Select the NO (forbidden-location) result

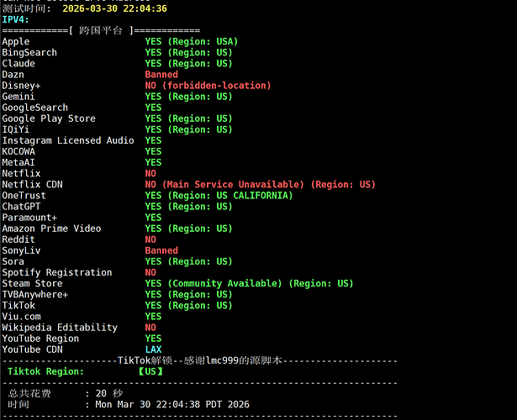(x=208, y=86)
